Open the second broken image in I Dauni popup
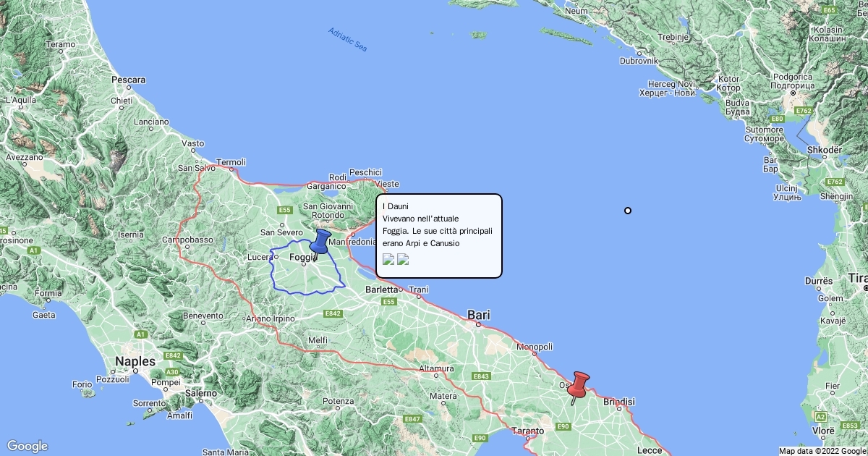Image resolution: width=868 pixels, height=456 pixels. (403, 260)
